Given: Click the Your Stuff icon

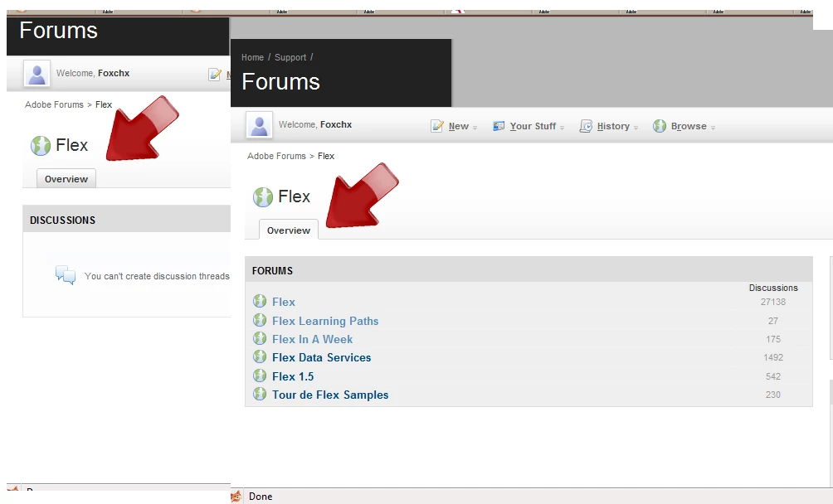Looking at the screenshot, I should click(499, 126).
